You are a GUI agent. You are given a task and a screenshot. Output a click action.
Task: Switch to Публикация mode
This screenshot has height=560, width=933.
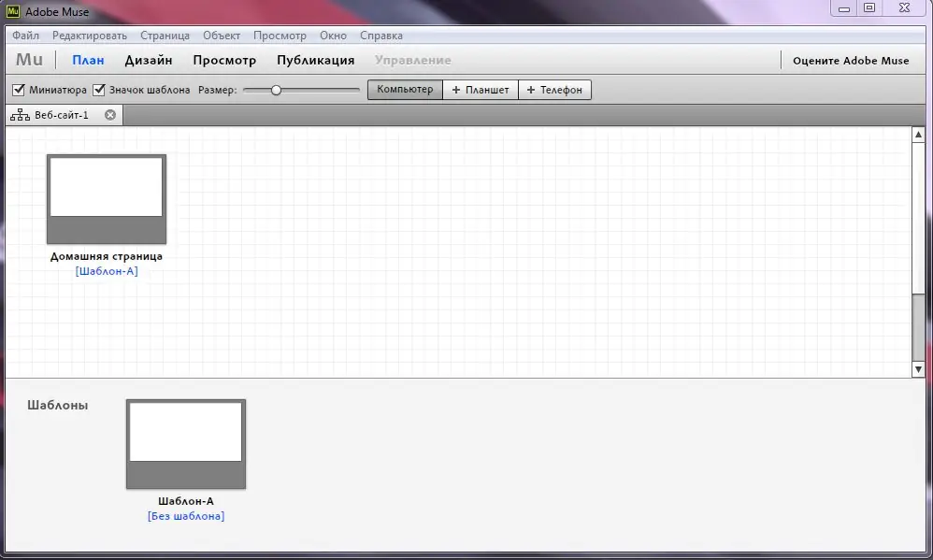315,60
